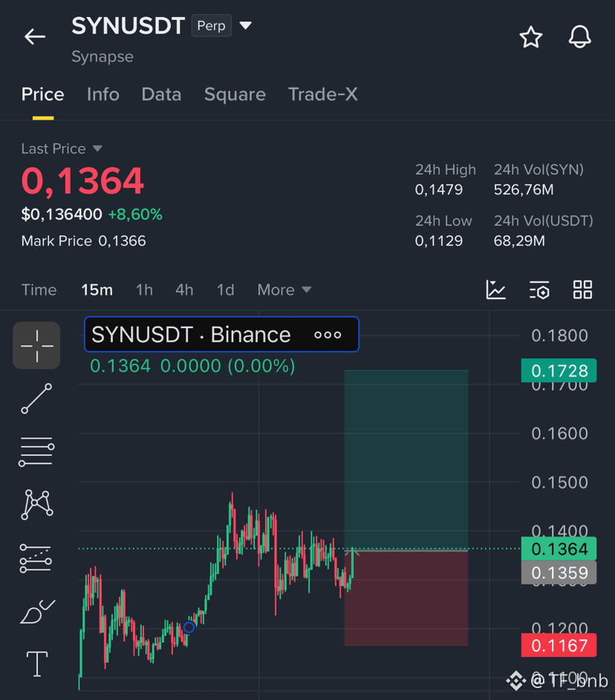Select the trend line drawing tool

(36, 399)
